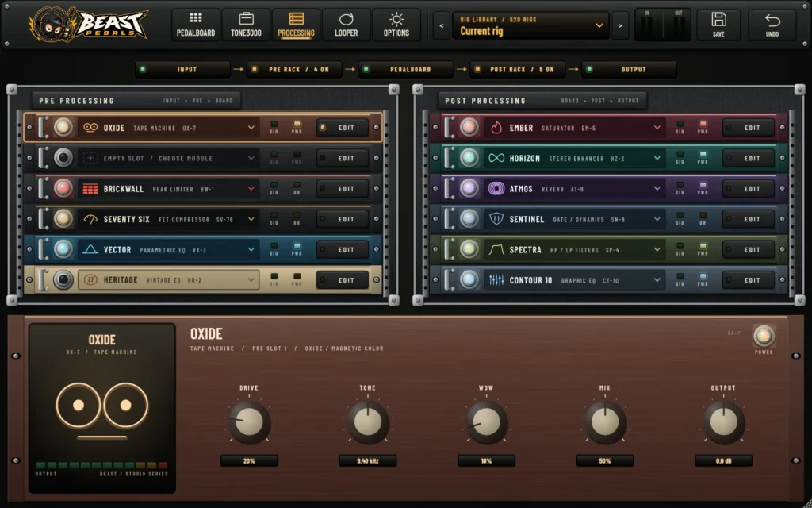Click Edit on the Oxide module
The height and width of the screenshot is (508, 812).
click(x=343, y=128)
